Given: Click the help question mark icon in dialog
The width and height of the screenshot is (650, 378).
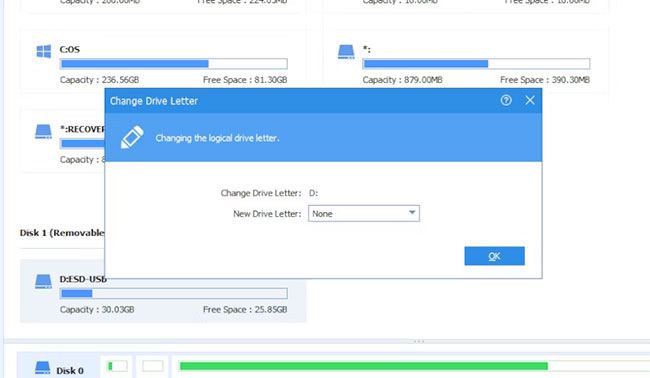Looking at the screenshot, I should [506, 100].
